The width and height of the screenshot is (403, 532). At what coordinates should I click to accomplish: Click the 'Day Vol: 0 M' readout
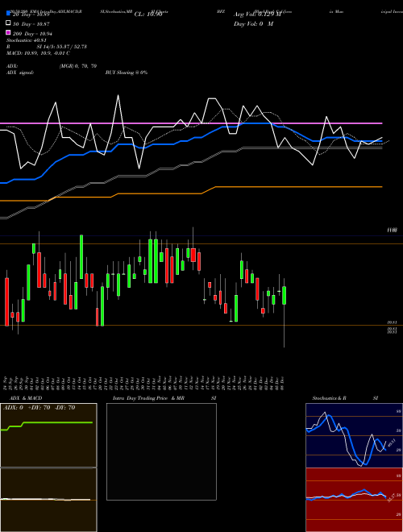(253, 23)
